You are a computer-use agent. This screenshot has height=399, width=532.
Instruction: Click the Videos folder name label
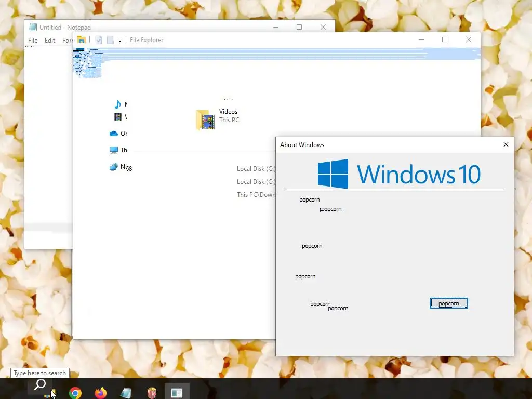pyautogui.click(x=228, y=112)
